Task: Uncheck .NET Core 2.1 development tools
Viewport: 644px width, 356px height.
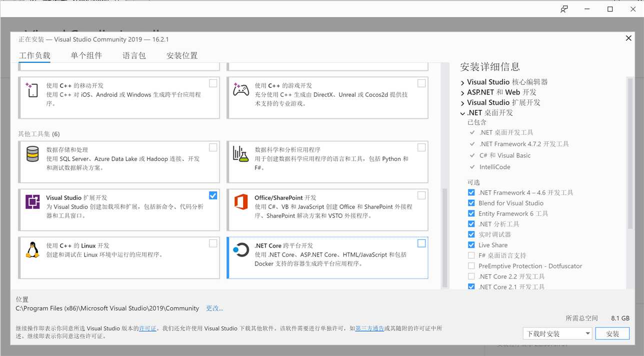Action: click(471, 287)
